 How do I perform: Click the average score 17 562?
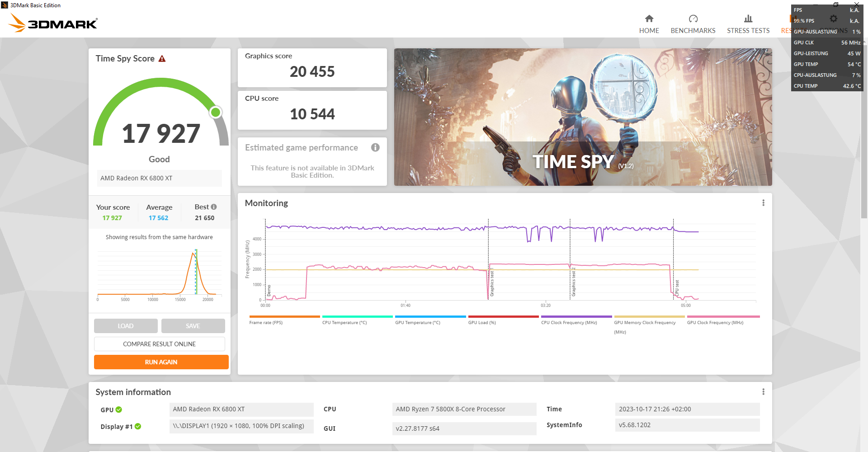click(x=158, y=218)
